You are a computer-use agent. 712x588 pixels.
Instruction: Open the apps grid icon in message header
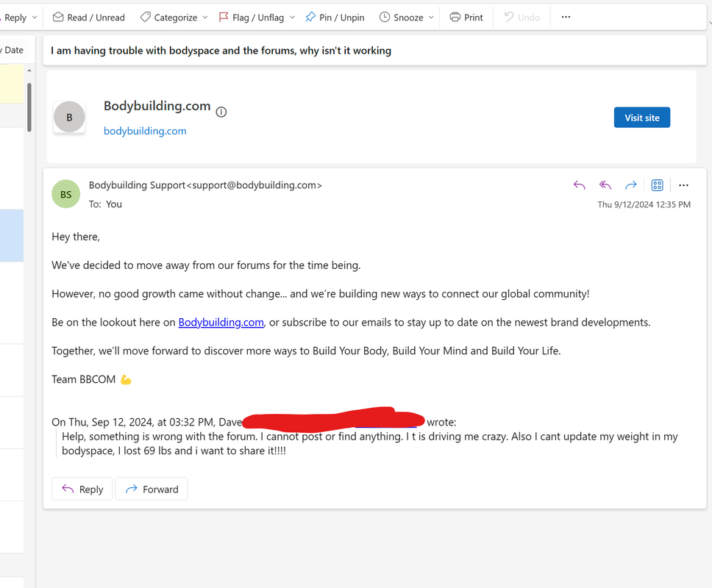coord(657,185)
